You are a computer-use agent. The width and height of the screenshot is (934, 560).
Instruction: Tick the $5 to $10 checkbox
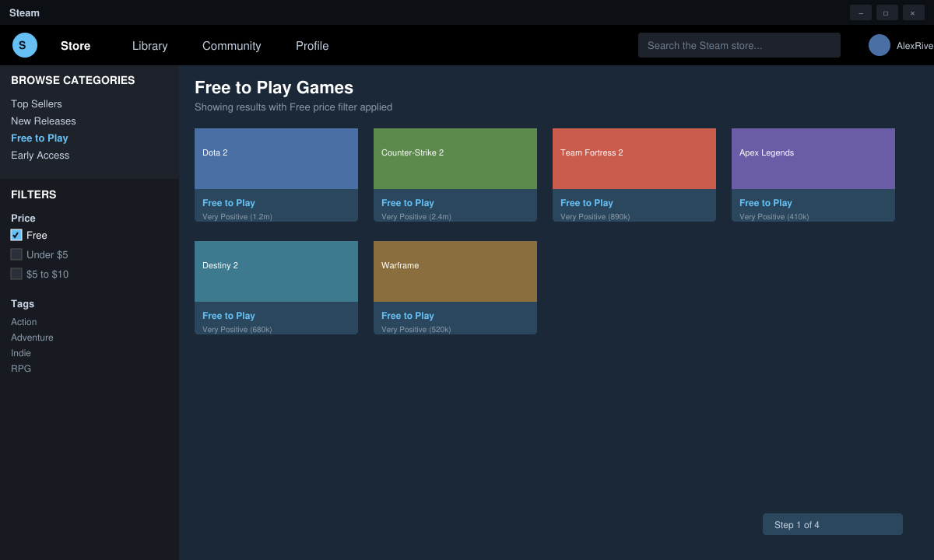tap(16, 274)
